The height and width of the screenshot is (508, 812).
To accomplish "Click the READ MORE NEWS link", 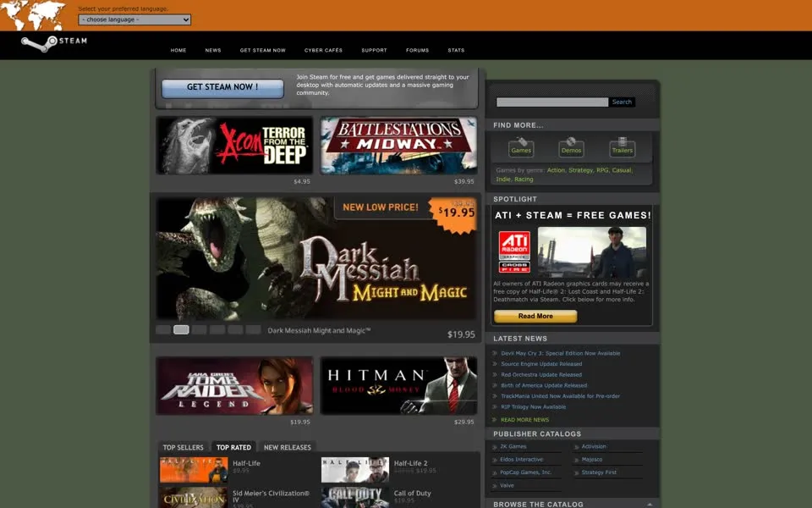I will (x=524, y=420).
